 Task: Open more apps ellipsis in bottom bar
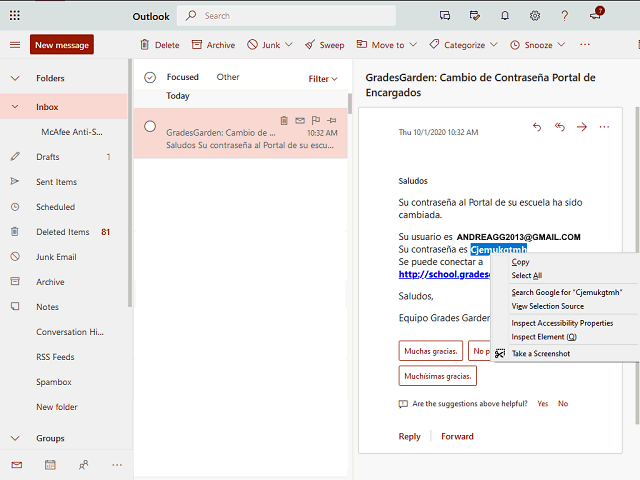pyautogui.click(x=117, y=465)
